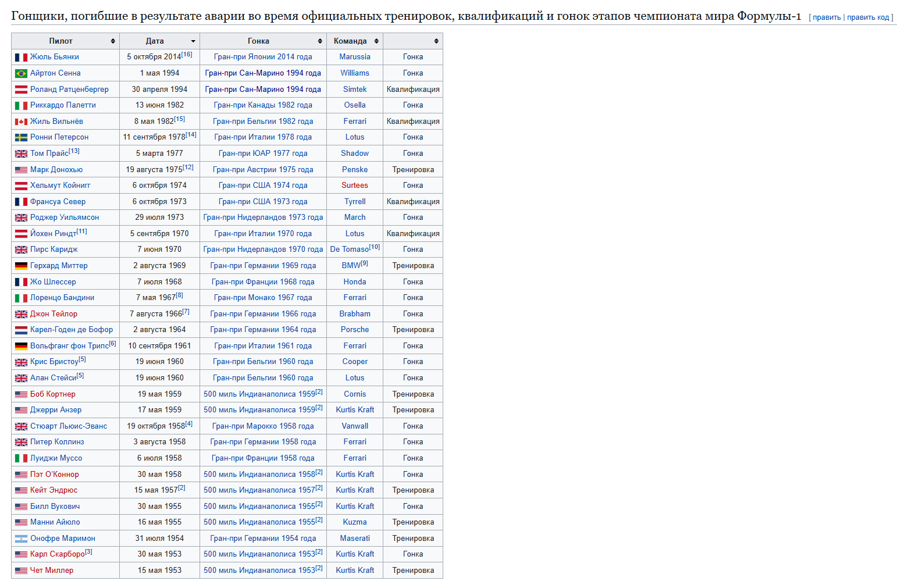
Task: Click the Italian flag beside Луиджи Муссо
Action: [x=21, y=458]
